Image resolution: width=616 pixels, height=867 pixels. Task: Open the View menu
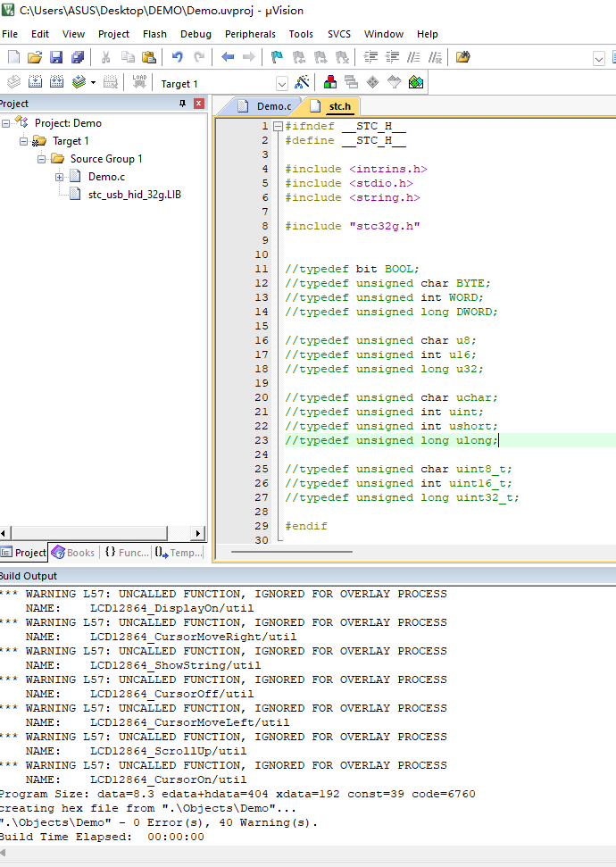click(x=73, y=34)
